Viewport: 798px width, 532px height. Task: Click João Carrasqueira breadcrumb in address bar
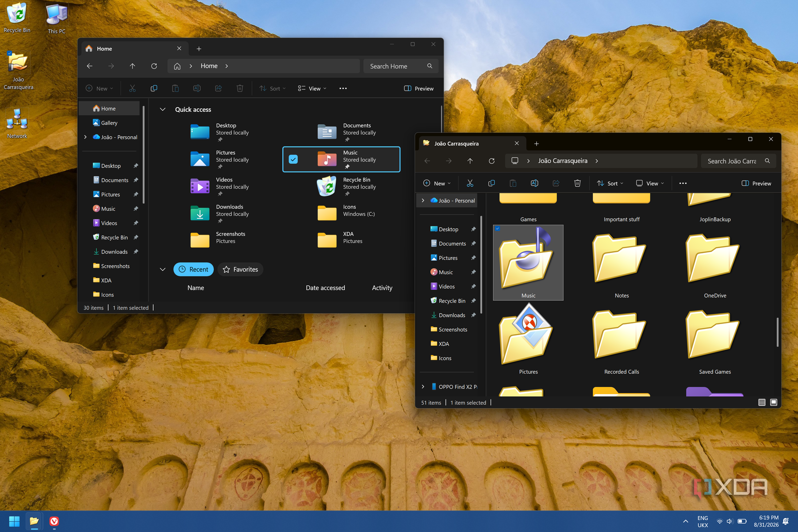point(563,161)
